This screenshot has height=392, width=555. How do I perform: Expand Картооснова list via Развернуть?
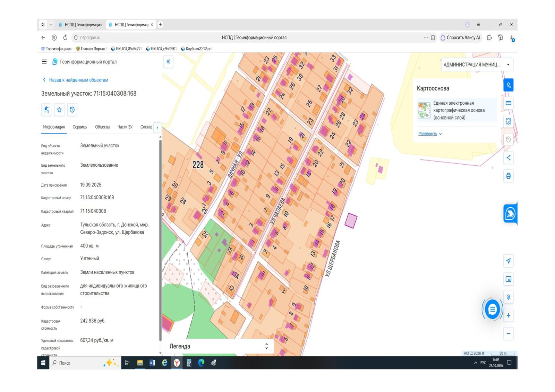coord(430,134)
